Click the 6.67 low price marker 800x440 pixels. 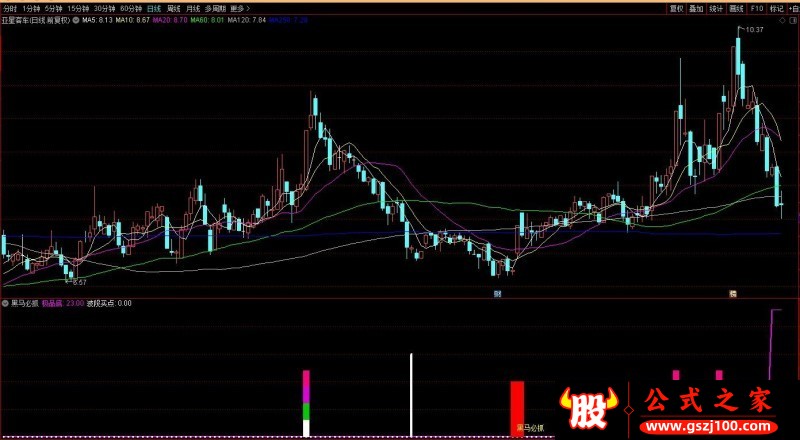80,282
